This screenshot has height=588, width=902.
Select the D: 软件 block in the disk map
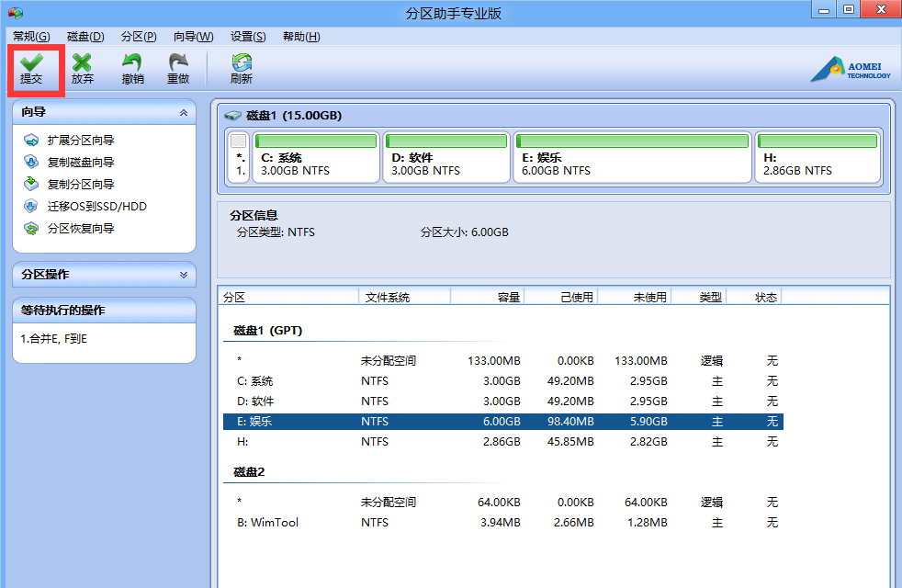tap(446, 157)
